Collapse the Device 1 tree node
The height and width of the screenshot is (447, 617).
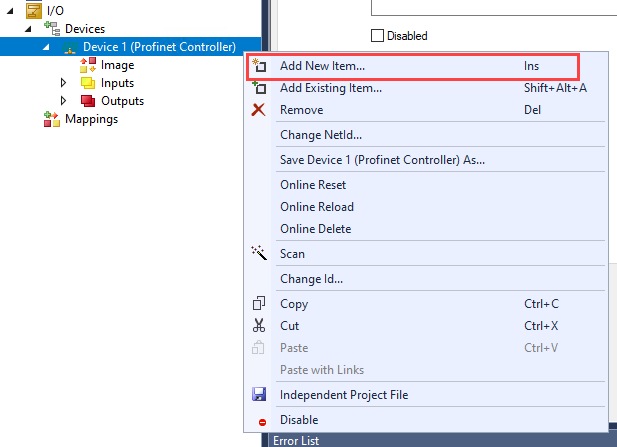(x=46, y=47)
